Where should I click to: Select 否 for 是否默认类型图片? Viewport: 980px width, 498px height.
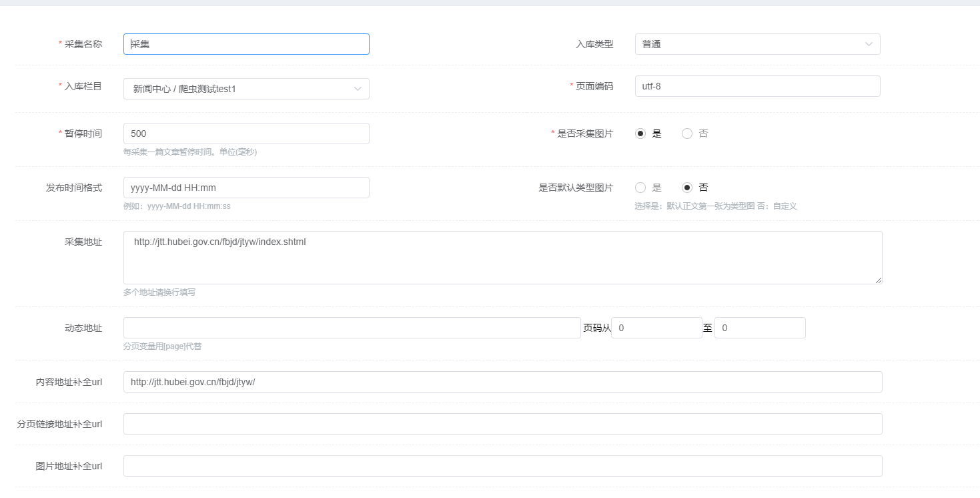(x=687, y=188)
